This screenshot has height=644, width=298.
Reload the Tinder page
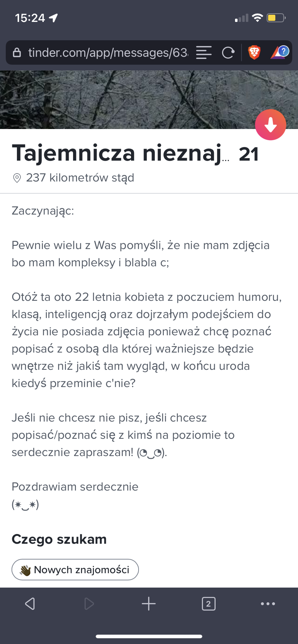228,53
